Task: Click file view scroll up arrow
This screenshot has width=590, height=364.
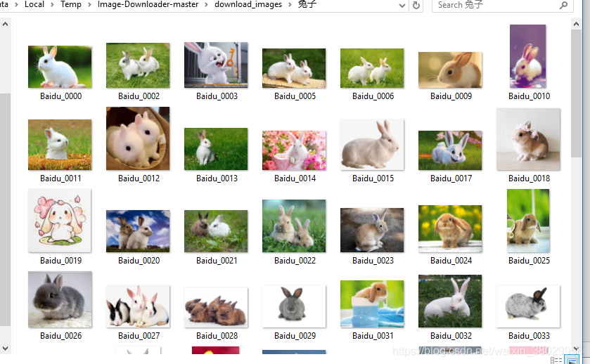Action: coord(576,24)
